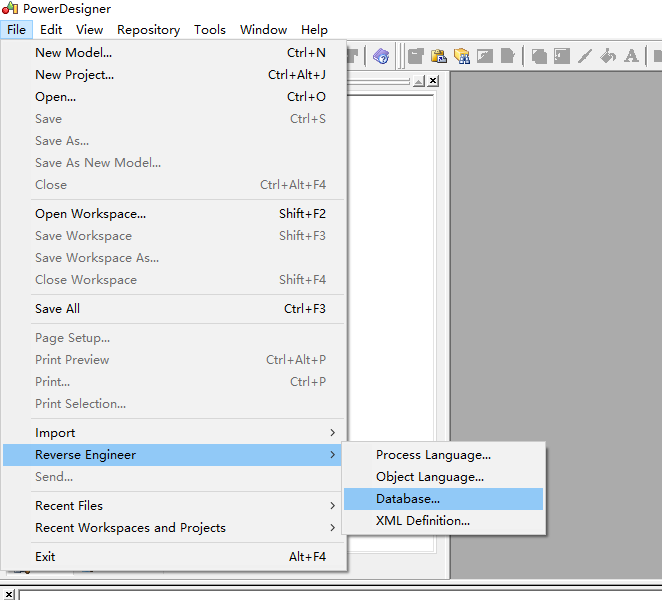The height and width of the screenshot is (600, 662).
Task: Select Object Language... in the submenu
Action: (443, 477)
